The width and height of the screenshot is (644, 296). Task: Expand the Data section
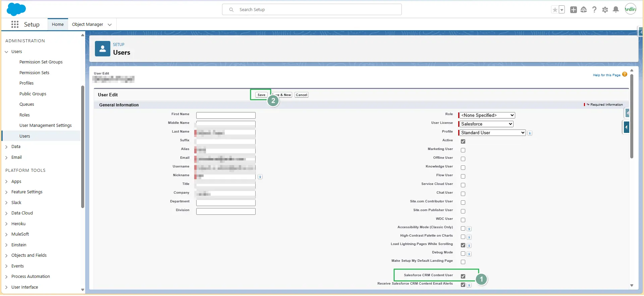(x=6, y=147)
